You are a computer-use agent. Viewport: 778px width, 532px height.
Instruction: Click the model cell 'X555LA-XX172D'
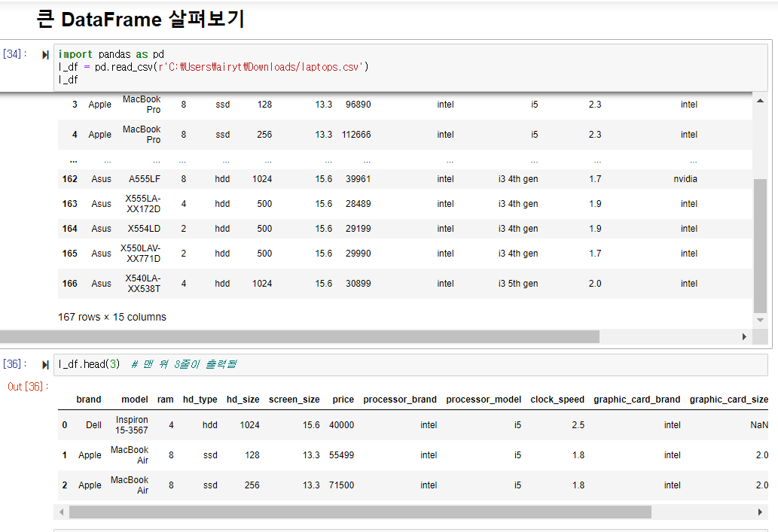143,204
